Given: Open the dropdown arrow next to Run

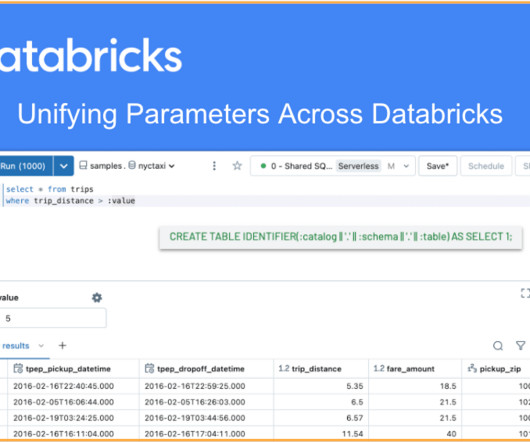Looking at the screenshot, I should pos(64,166).
